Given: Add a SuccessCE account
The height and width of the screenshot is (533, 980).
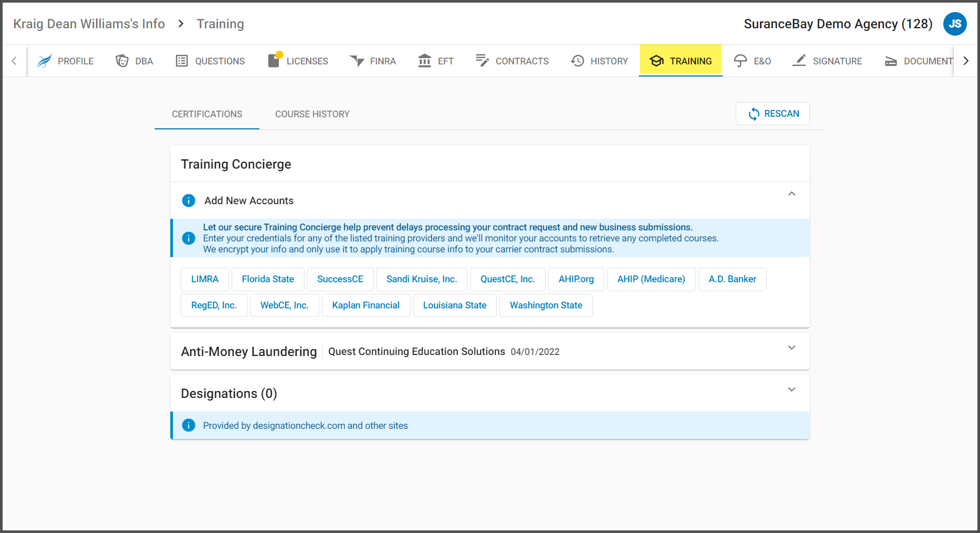Looking at the screenshot, I should (x=340, y=279).
